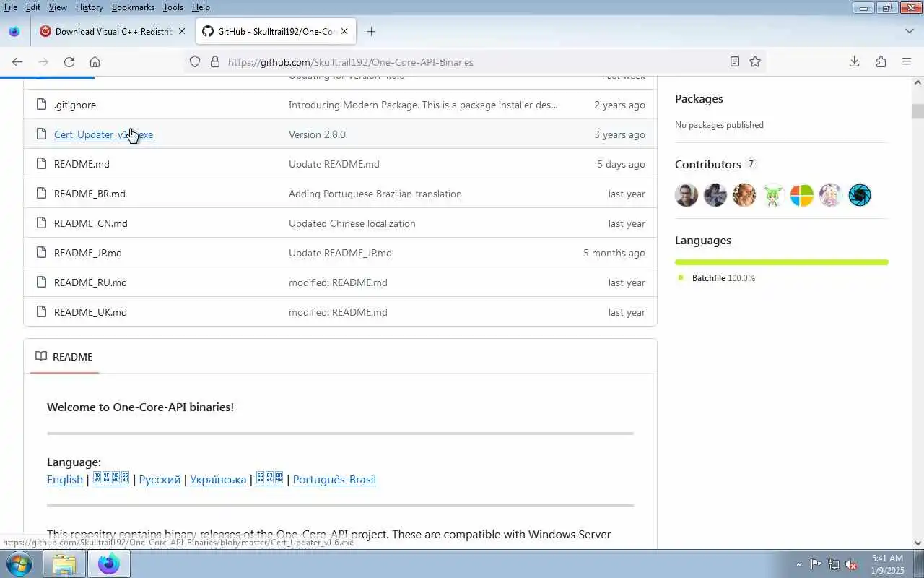Open the Windows Start button
Screen dimensions: 924x578
[x=19, y=564]
